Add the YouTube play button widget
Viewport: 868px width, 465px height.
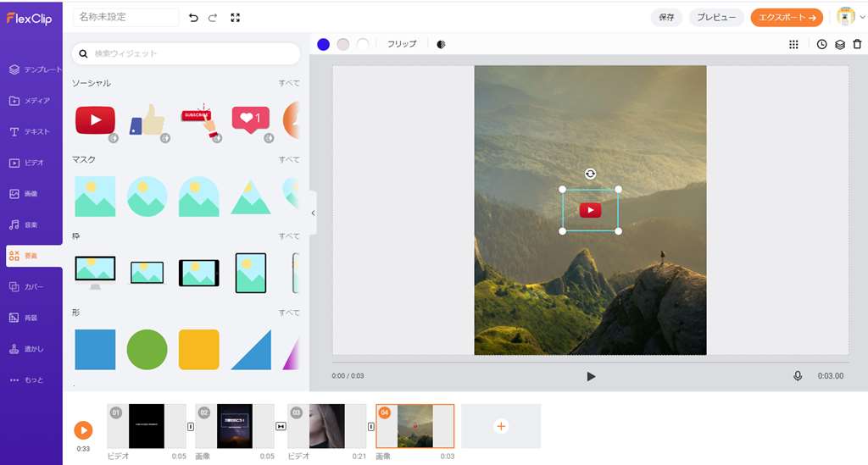[x=95, y=120]
